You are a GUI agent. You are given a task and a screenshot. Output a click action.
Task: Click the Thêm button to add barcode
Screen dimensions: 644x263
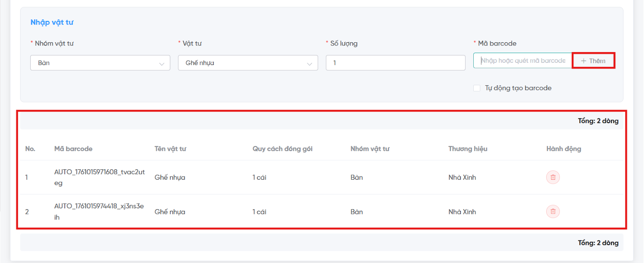pos(593,61)
